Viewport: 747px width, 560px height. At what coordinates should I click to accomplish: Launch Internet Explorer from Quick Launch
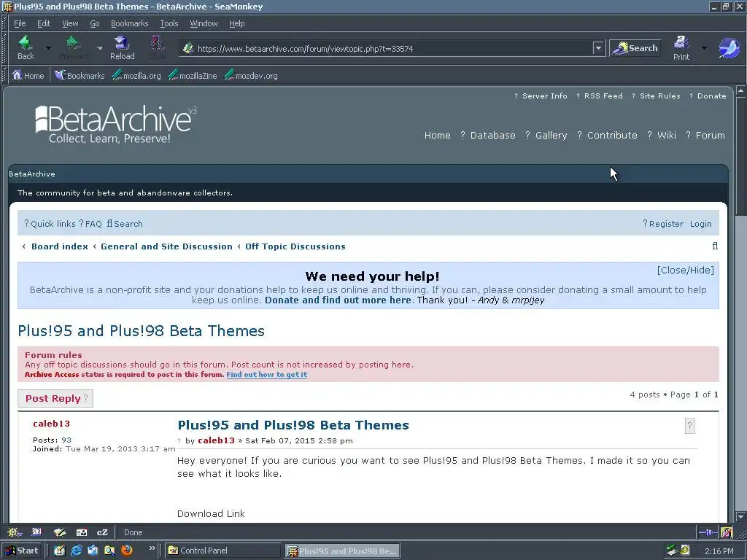click(76, 551)
